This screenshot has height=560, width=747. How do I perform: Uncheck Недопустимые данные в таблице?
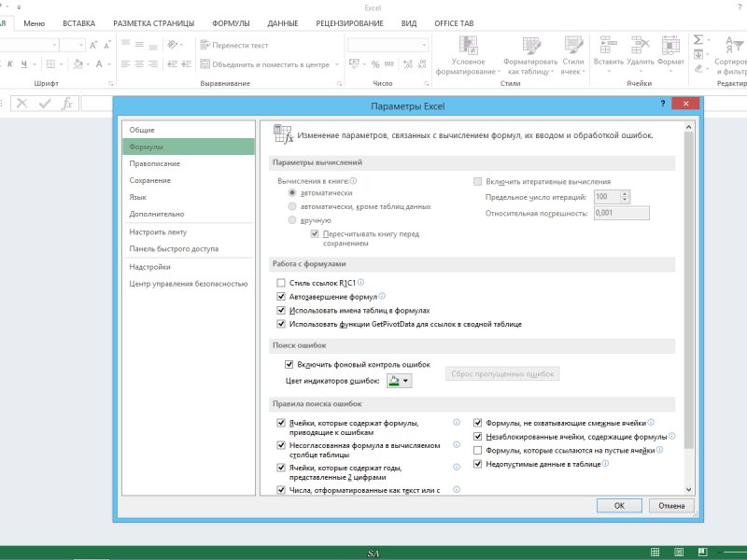[477, 464]
